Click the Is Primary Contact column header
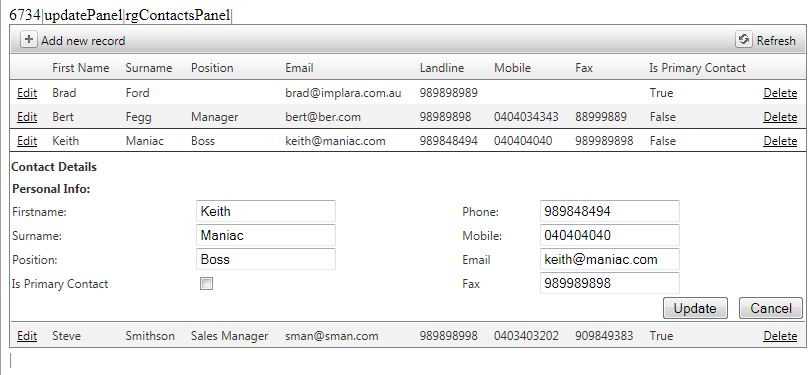The image size is (810, 375). pos(697,68)
